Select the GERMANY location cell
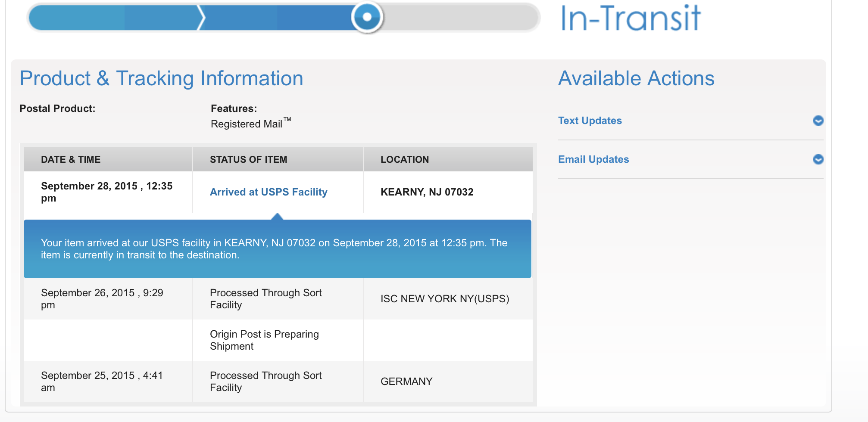The height and width of the screenshot is (422, 868). [x=406, y=382]
